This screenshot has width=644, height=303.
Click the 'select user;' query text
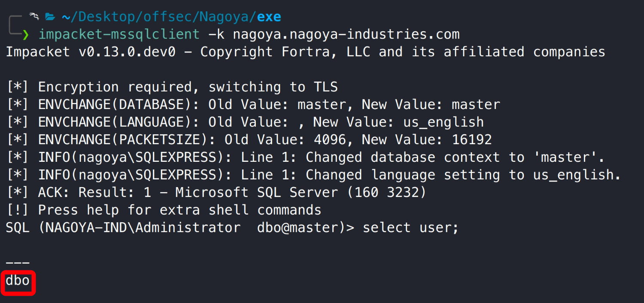(410, 228)
